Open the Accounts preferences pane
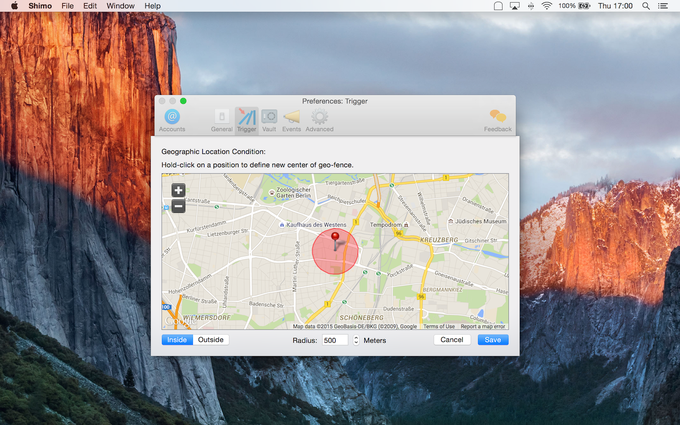 172,120
